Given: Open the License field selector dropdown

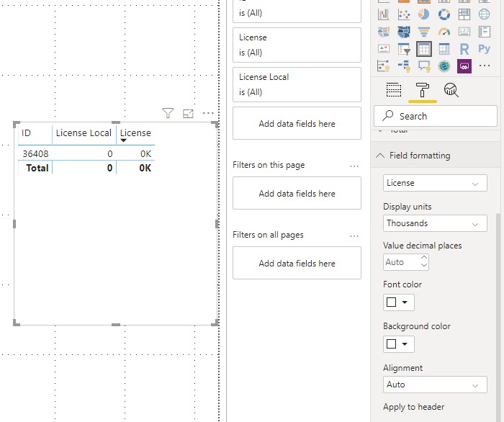Looking at the screenshot, I should pyautogui.click(x=435, y=183).
